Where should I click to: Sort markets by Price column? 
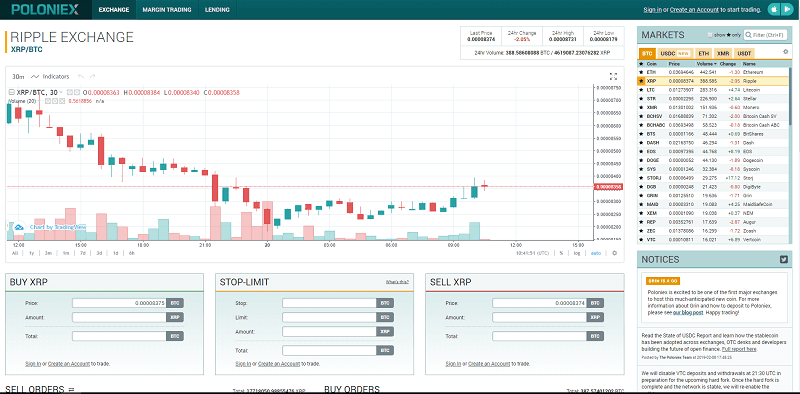(x=674, y=64)
